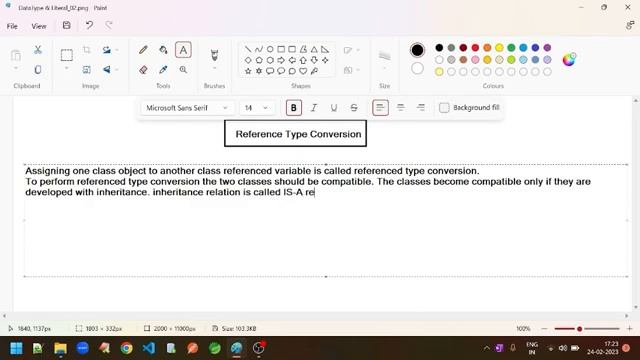Select the Text tool

coord(183,50)
